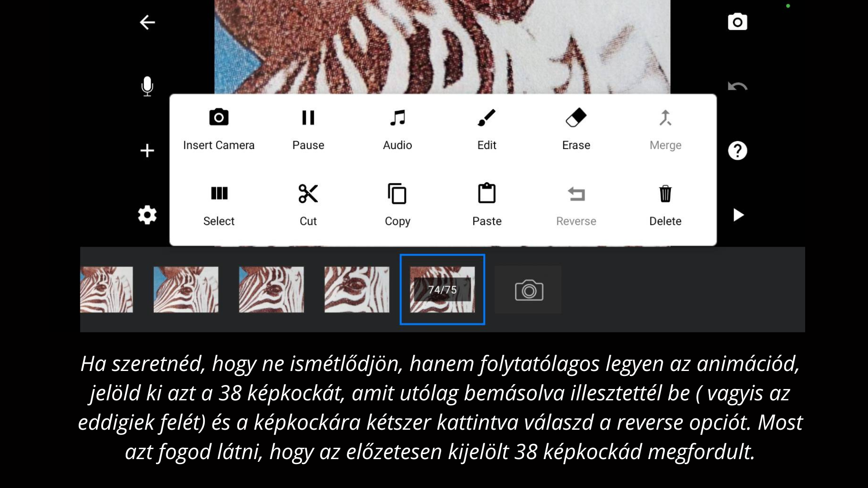Click the play button to preview
The width and height of the screenshot is (868, 488).
(x=738, y=215)
